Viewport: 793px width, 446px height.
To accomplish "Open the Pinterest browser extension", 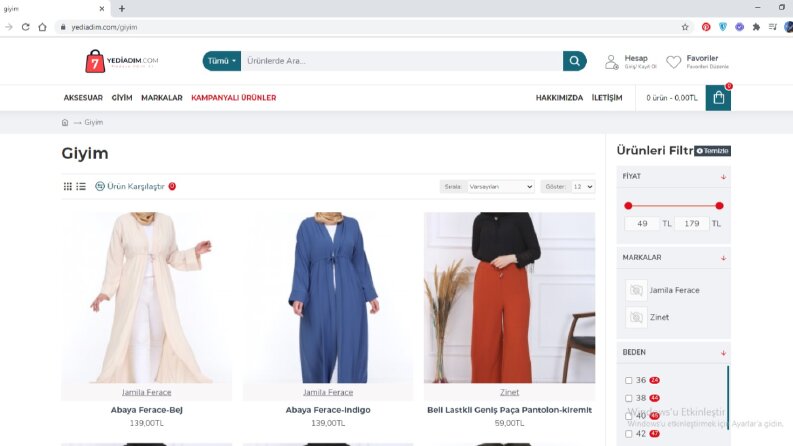I will (x=706, y=27).
